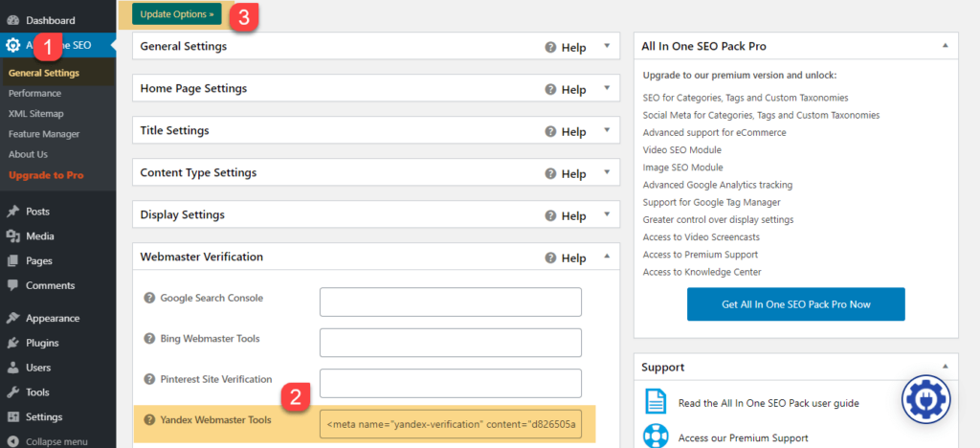Screen dimensions: 980x448
Task: Click the Collapse menu label
Action: [56, 441]
